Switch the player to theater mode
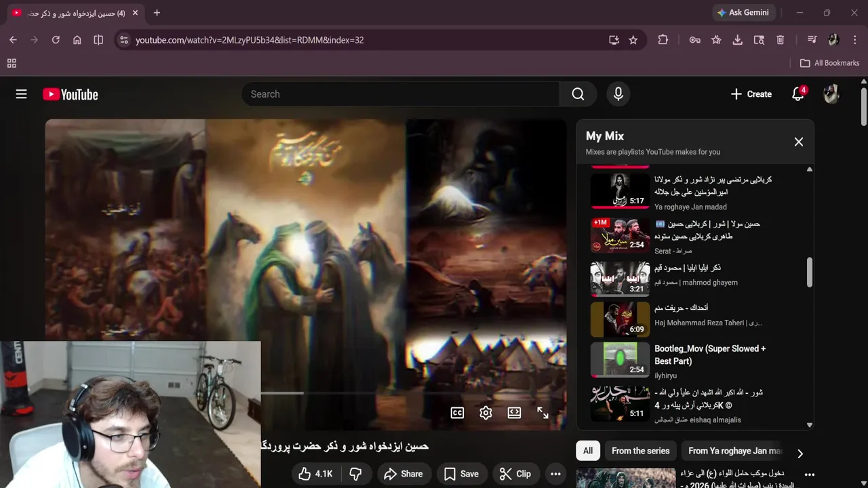The image size is (868, 488). (514, 413)
